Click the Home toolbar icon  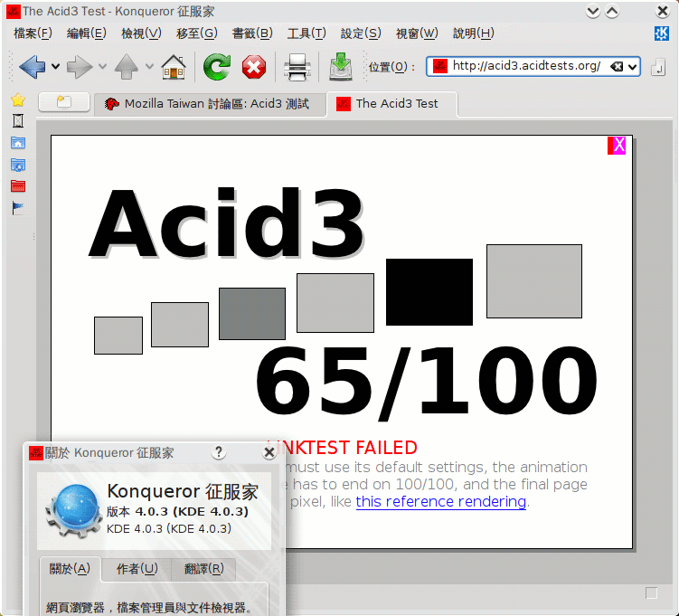coord(173,66)
